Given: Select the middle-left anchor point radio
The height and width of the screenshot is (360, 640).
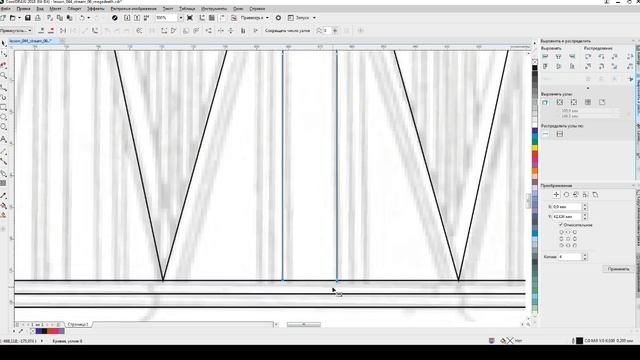Looking at the screenshot, I should coord(561,239).
